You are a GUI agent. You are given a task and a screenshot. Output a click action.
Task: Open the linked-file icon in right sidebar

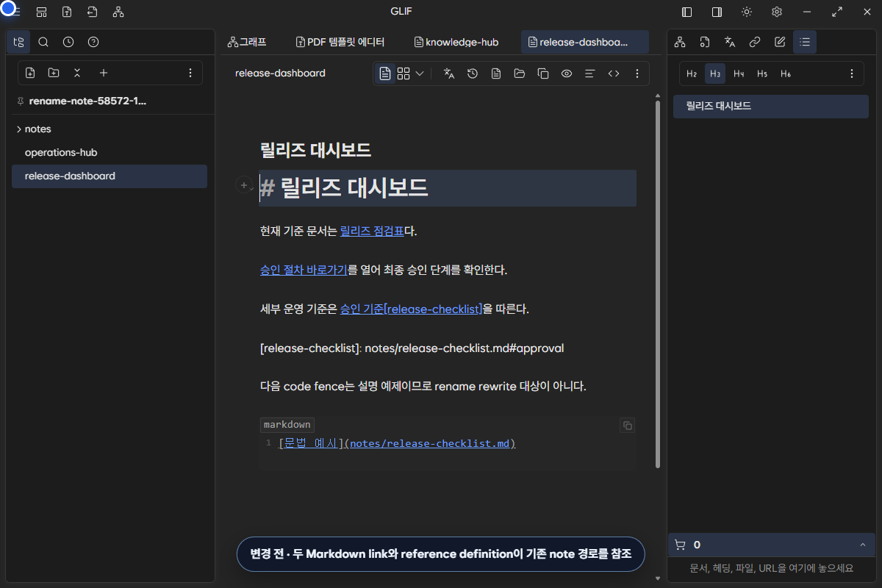[705, 42]
